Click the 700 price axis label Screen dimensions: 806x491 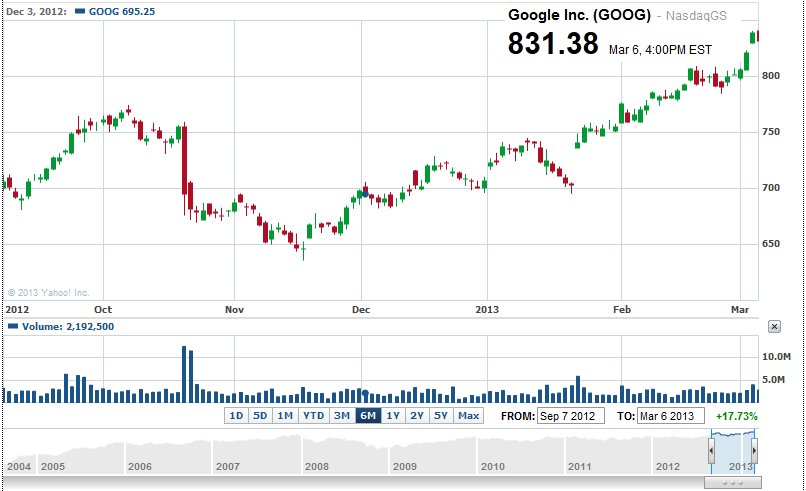point(771,188)
